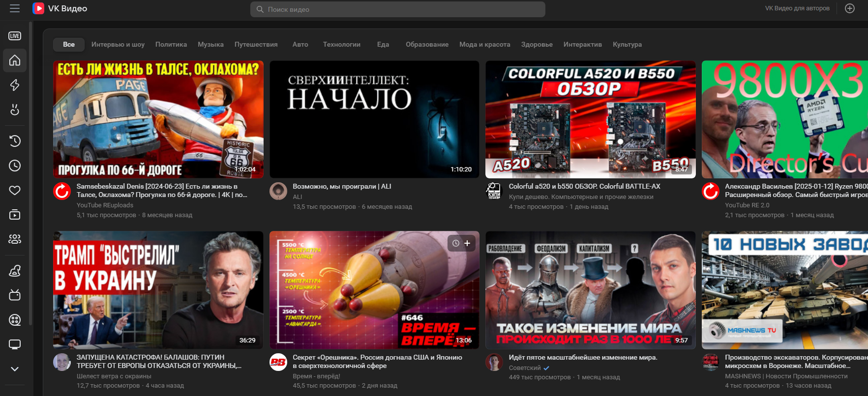The height and width of the screenshot is (396, 868).
Task: Select the Еда tab
Action: click(383, 44)
